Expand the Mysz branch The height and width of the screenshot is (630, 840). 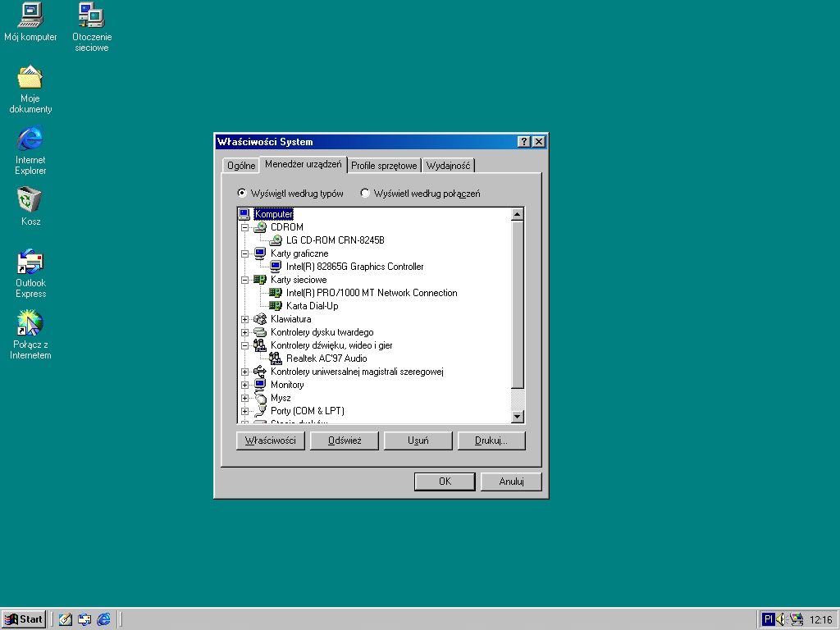pos(244,399)
